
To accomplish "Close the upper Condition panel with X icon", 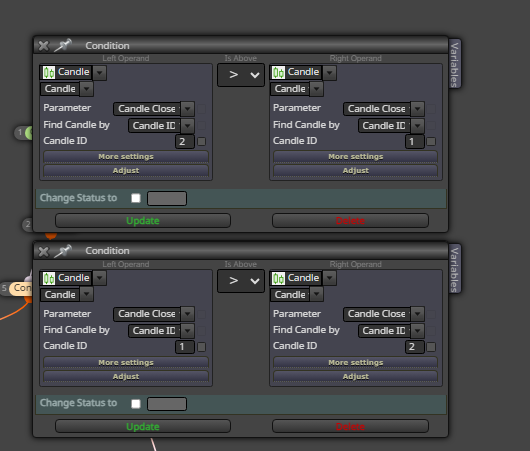I will pyautogui.click(x=44, y=46).
